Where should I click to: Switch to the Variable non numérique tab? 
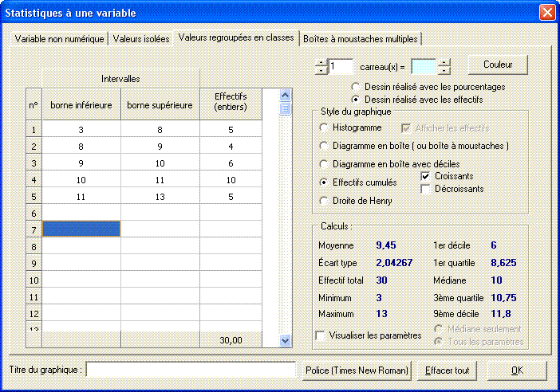pyautogui.click(x=60, y=39)
